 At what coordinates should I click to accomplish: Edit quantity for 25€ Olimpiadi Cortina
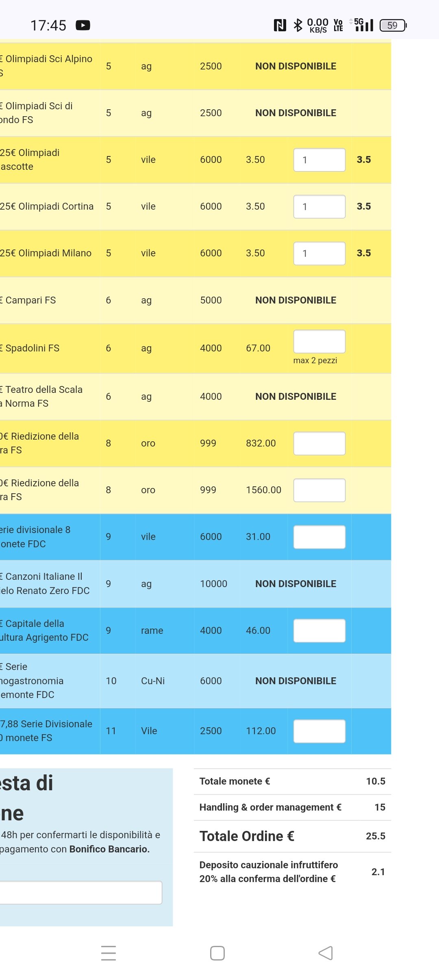[x=319, y=207]
